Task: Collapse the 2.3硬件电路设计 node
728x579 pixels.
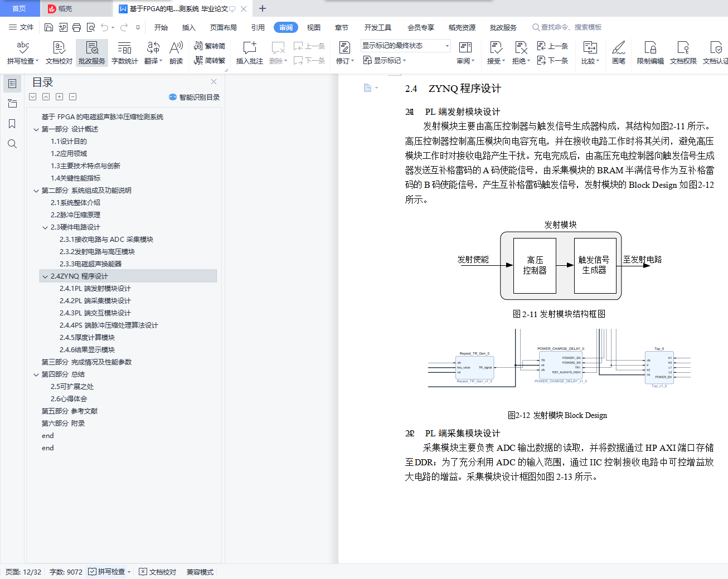Action: click(45, 227)
